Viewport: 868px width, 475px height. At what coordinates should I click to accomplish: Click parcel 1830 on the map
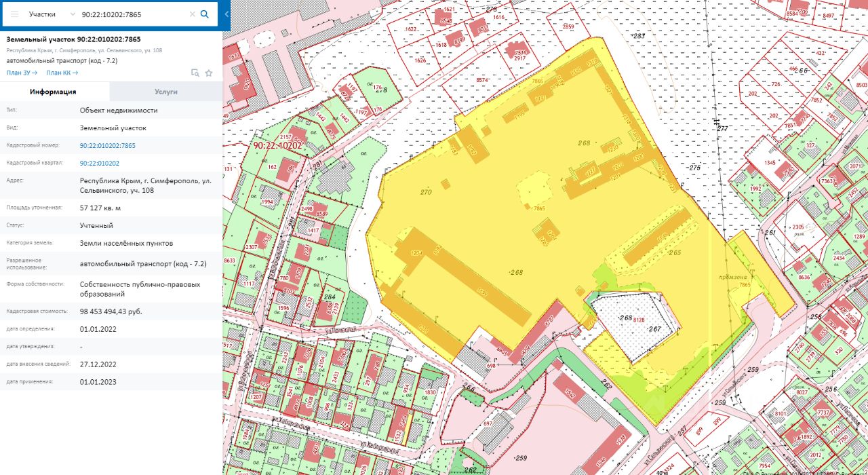(430, 393)
